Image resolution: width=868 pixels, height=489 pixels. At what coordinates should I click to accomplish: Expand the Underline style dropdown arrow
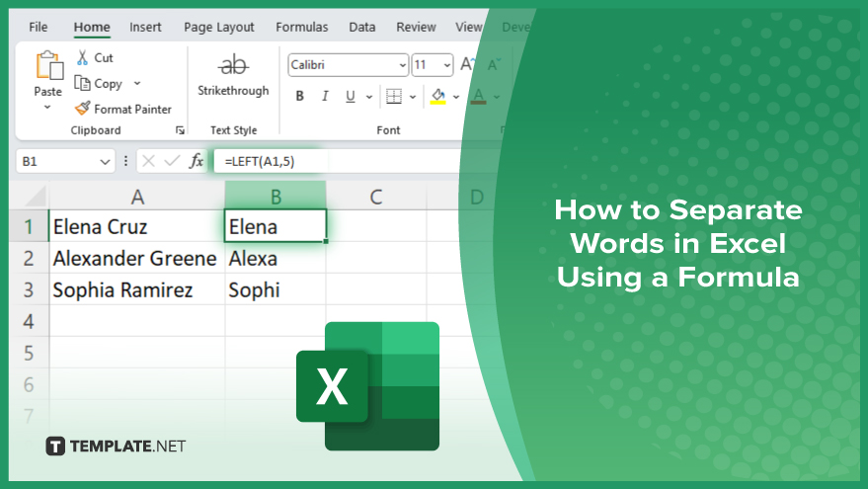369,97
